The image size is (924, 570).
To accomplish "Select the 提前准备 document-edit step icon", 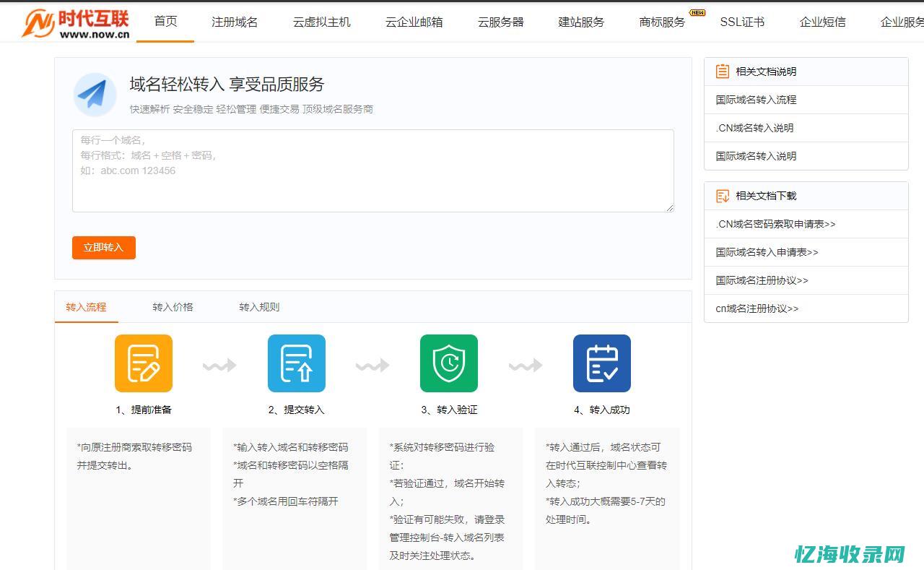I will pyautogui.click(x=143, y=363).
